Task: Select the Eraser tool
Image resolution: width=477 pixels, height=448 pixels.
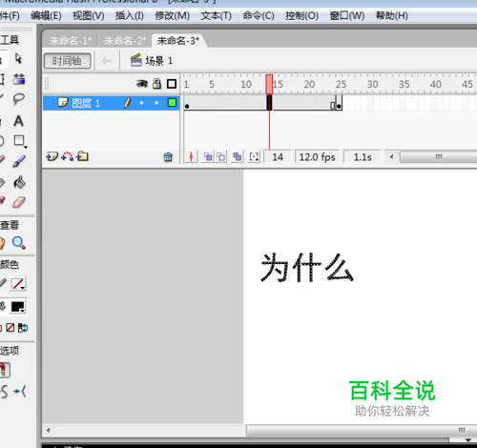Action: pos(19,202)
